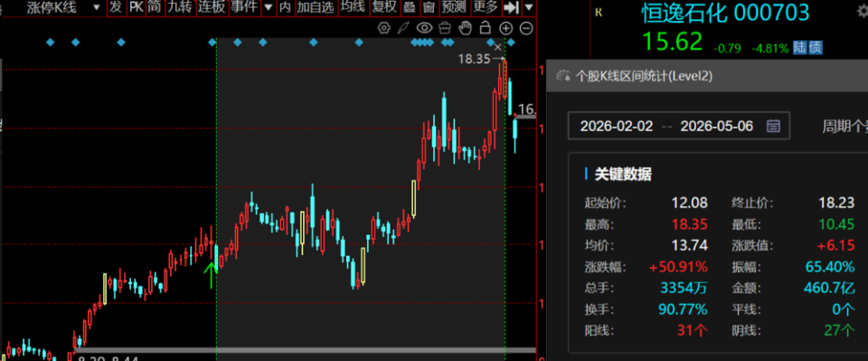
Task: Click the 终止价 value 18.23
Action: [x=836, y=203]
